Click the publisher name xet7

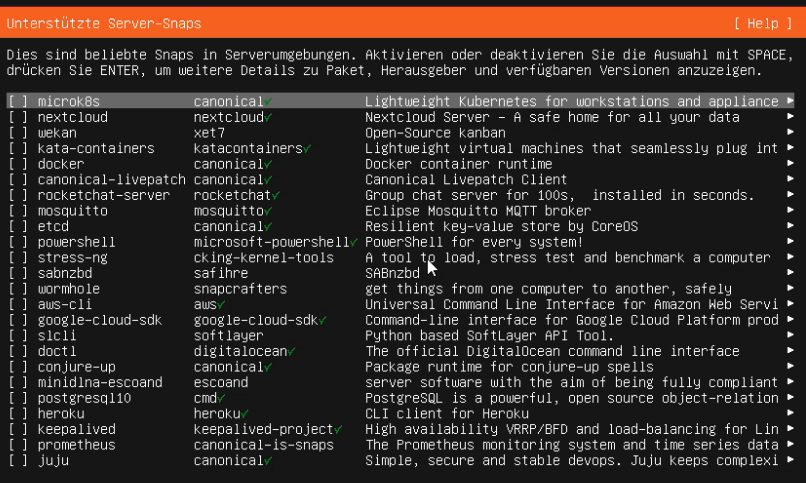209,133
